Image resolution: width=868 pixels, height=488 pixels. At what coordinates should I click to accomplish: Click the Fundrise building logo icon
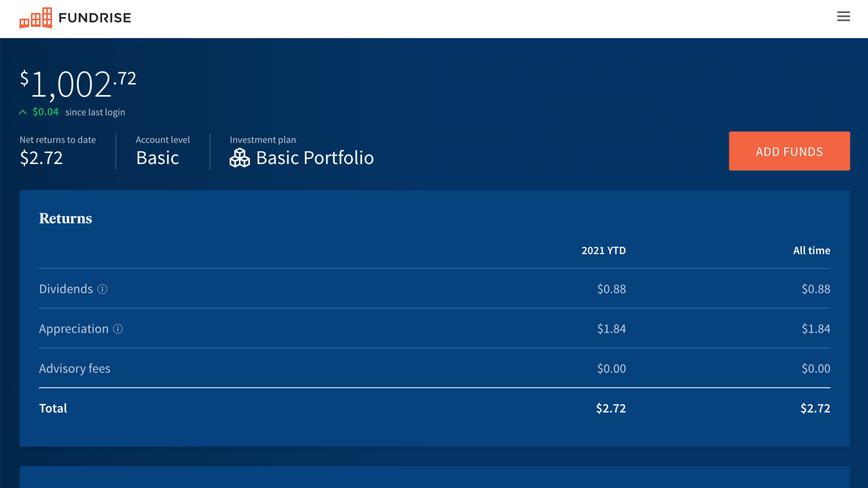[36, 18]
